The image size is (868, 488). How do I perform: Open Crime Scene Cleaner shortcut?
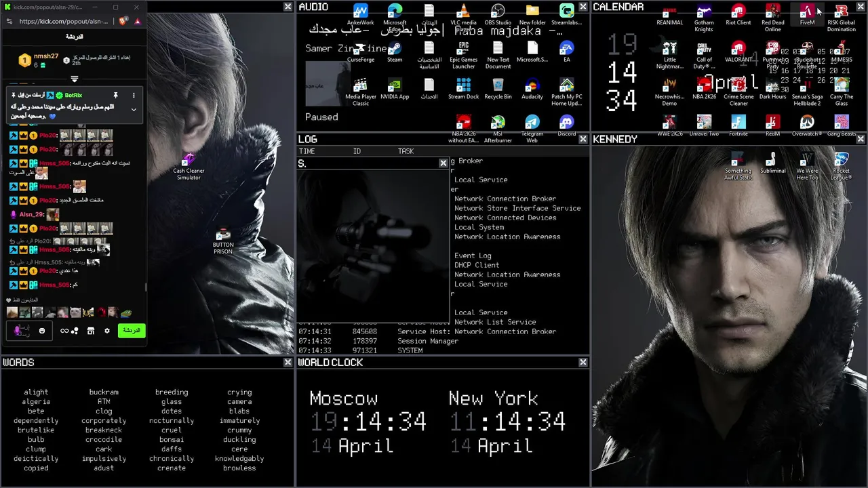pos(738,92)
